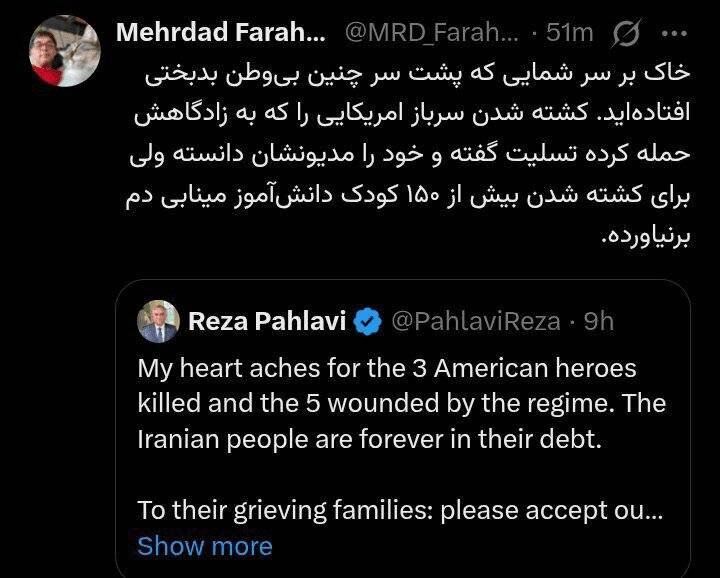Click the @MRD_Farah handle

(x=432, y=33)
